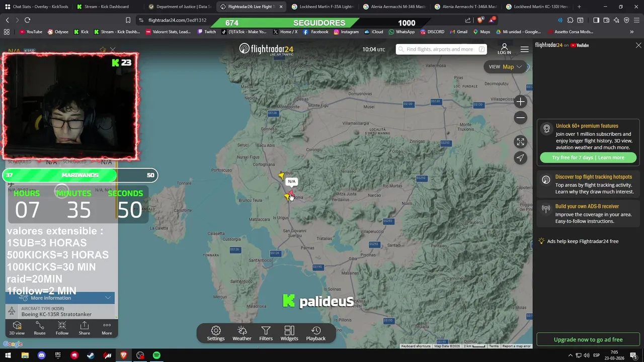Click the flight search input field
Viewport: 644px width, 362px height.
[441, 49]
